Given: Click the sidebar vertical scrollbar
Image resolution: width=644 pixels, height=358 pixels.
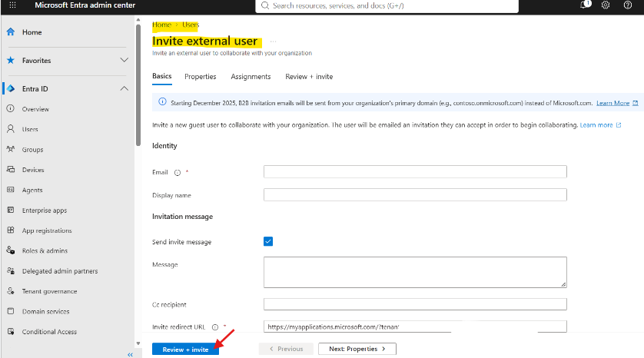Looking at the screenshot, I should 138,85.
